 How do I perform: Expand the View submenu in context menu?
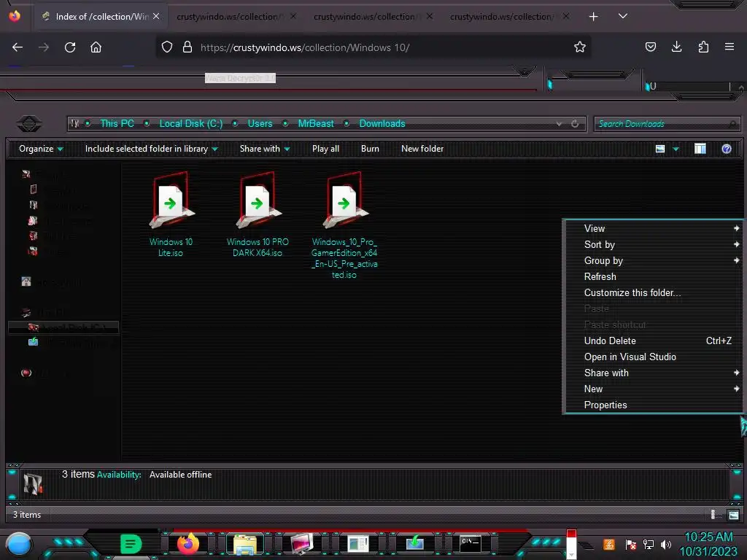[654, 228]
